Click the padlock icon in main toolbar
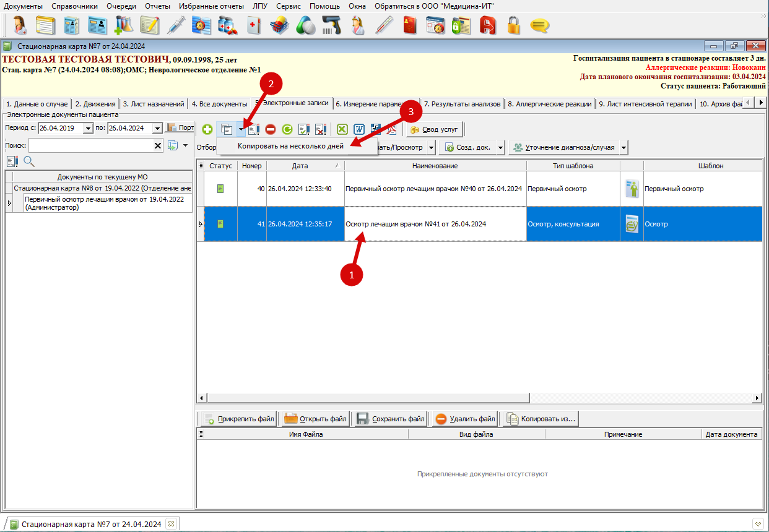The width and height of the screenshot is (769, 532). (513, 25)
